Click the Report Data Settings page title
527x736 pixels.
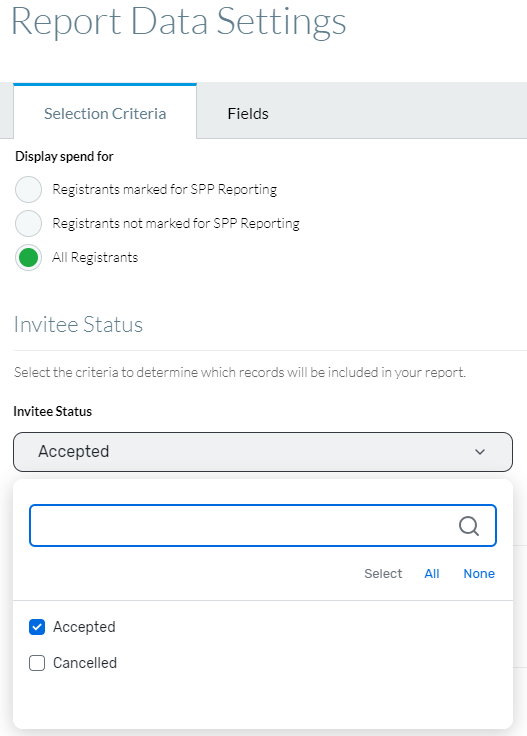178,22
